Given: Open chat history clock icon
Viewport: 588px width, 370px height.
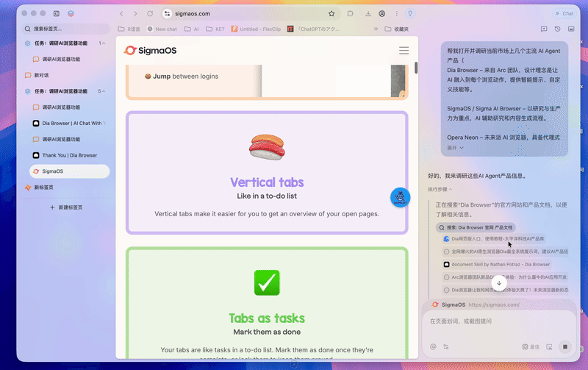Looking at the screenshot, I should 558,29.
